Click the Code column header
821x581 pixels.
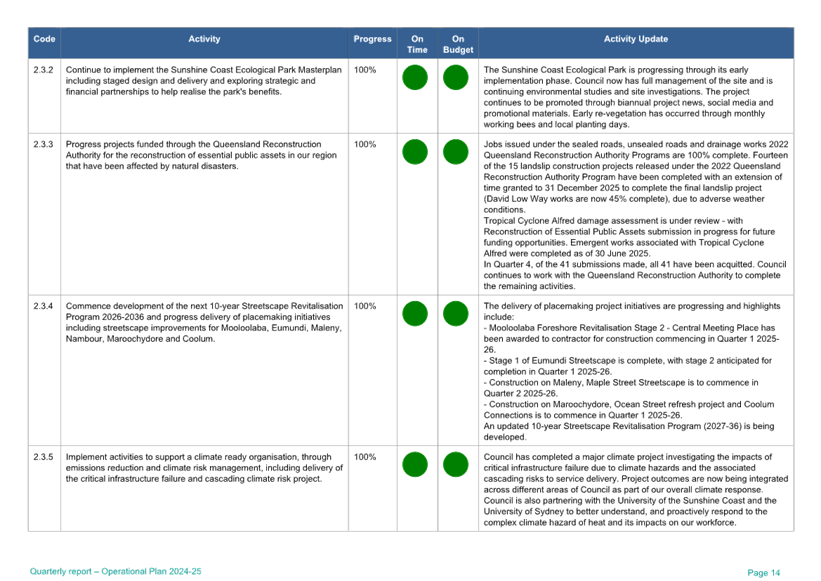click(x=44, y=39)
